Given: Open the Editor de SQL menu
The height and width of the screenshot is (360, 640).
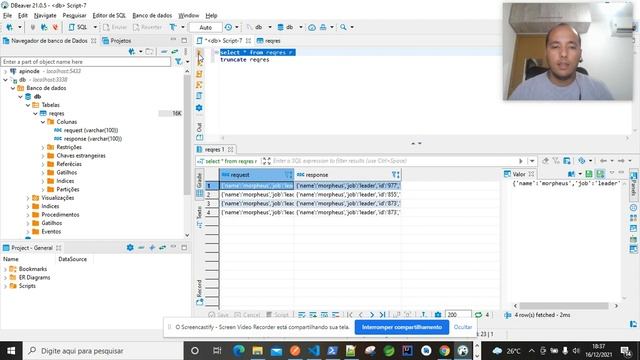Looking at the screenshot, I should click(109, 16).
